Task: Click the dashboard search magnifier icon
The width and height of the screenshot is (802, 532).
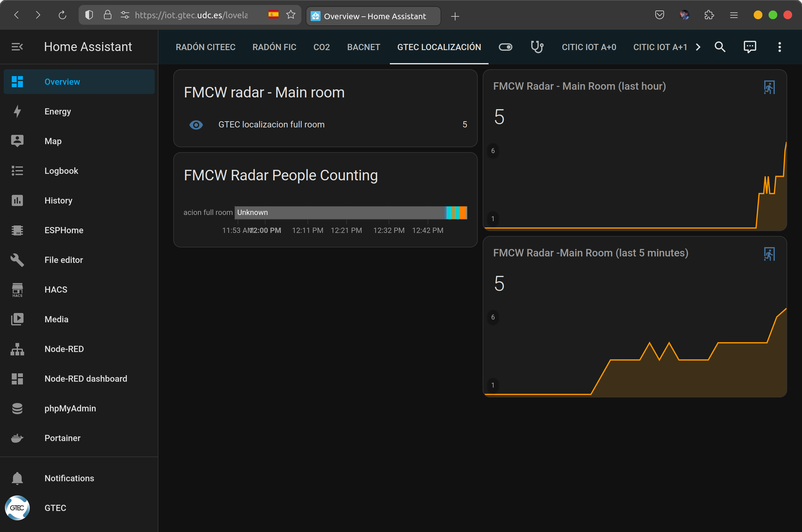Action: tap(719, 47)
